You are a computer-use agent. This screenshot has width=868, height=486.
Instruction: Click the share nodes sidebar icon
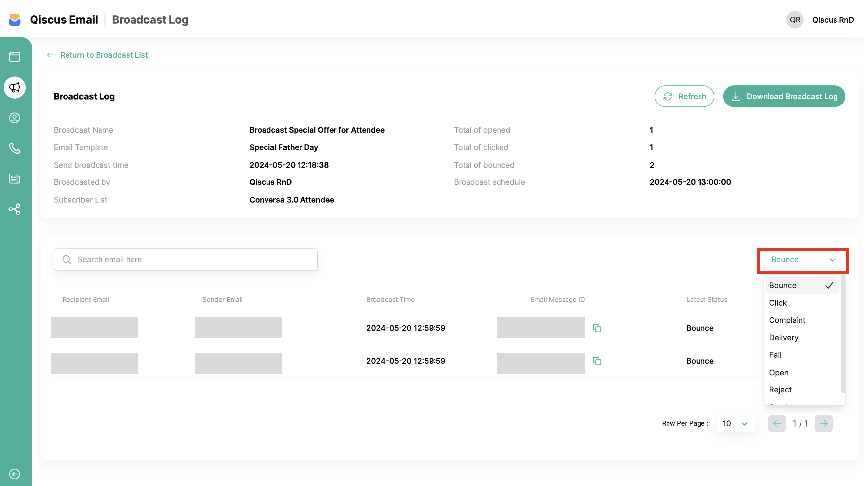15,209
